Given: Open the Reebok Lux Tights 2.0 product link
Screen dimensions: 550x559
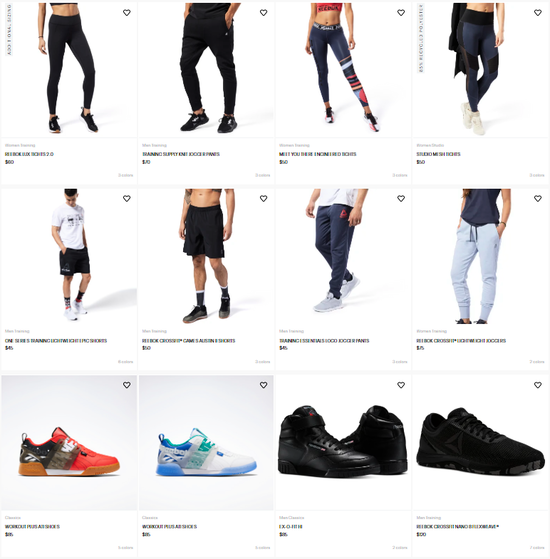Looking at the screenshot, I should click(29, 154).
